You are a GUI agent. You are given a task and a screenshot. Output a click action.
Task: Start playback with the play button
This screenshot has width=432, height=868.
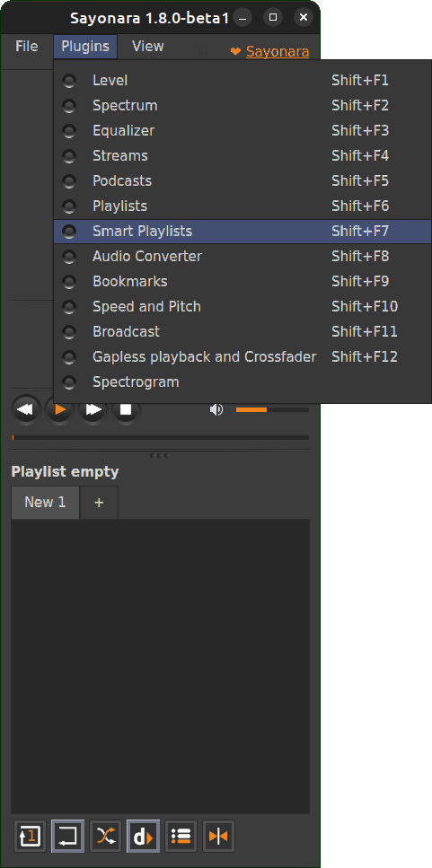click(x=60, y=410)
